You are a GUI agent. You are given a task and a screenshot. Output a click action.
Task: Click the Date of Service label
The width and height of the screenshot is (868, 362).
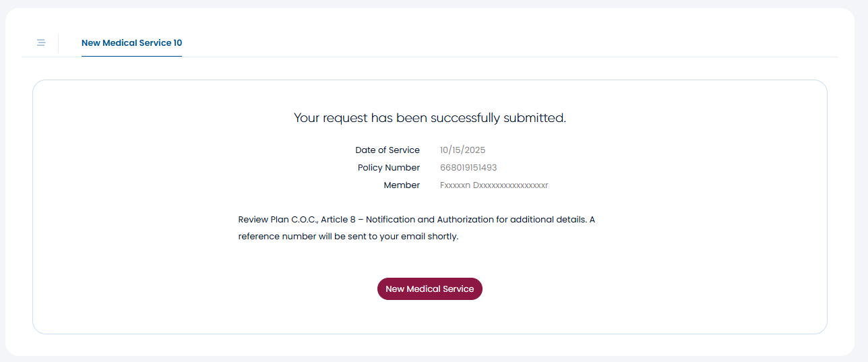click(x=387, y=150)
